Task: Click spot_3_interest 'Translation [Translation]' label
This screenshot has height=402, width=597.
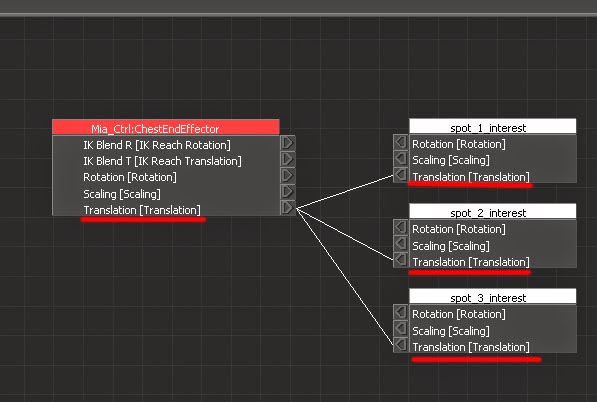Action: [471, 347]
